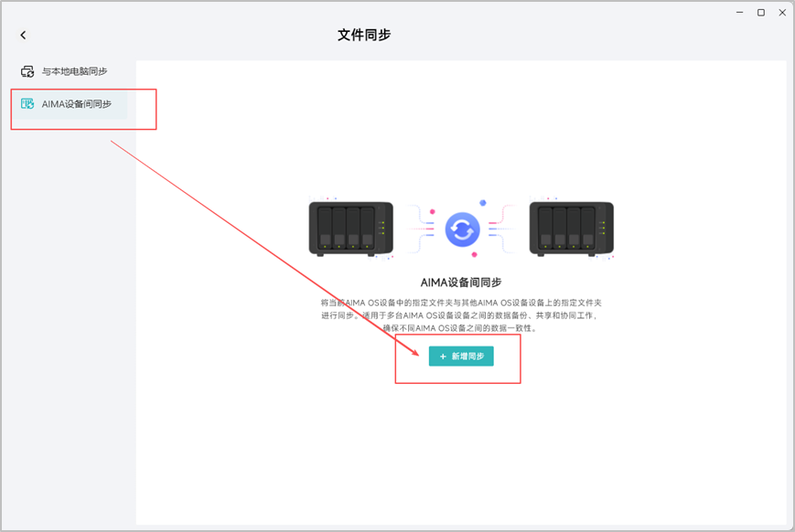Click the right NAS device image
The width and height of the screenshot is (795, 532).
click(x=572, y=229)
